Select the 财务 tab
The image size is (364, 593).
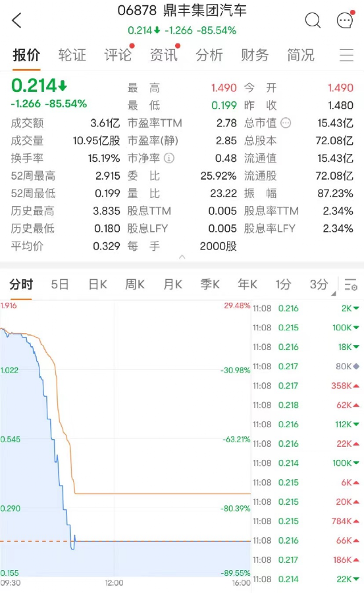click(x=255, y=55)
